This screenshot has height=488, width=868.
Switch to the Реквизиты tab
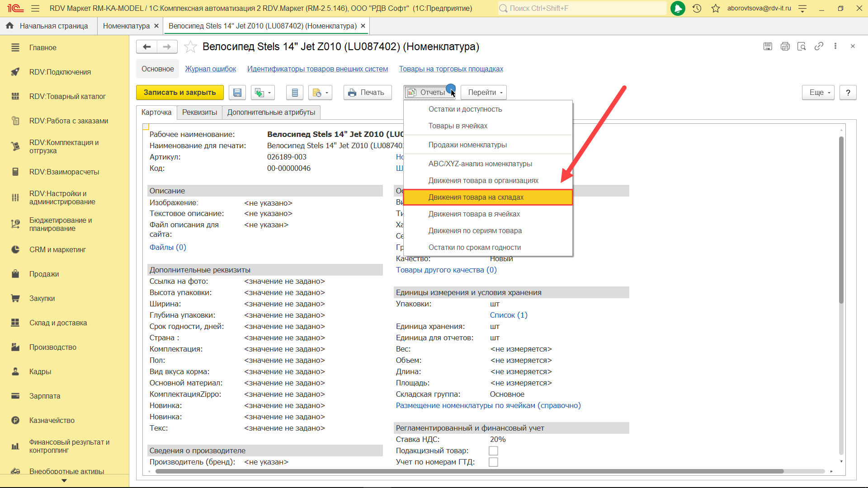pos(199,113)
